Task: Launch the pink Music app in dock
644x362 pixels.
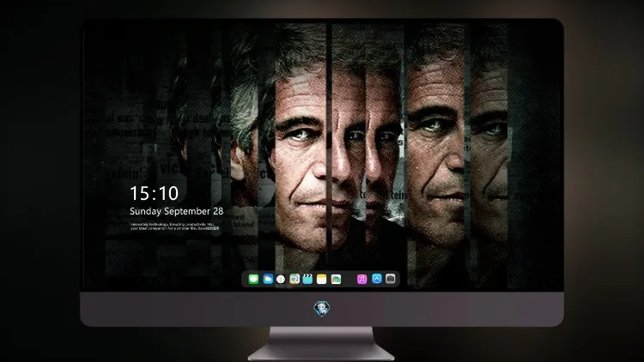Action: point(361,280)
